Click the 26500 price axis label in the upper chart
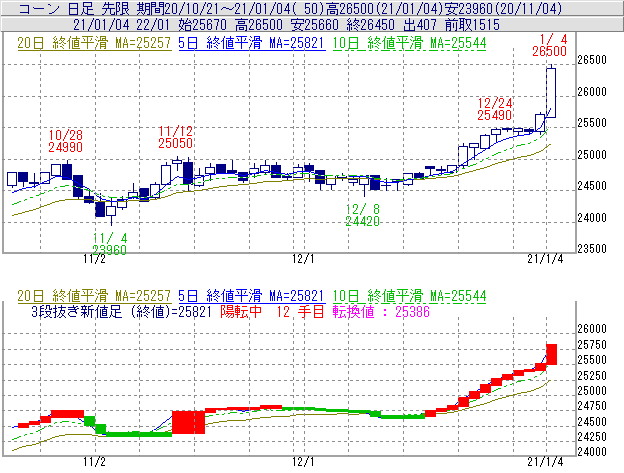Viewport: 624px width, 473px height. [x=592, y=60]
